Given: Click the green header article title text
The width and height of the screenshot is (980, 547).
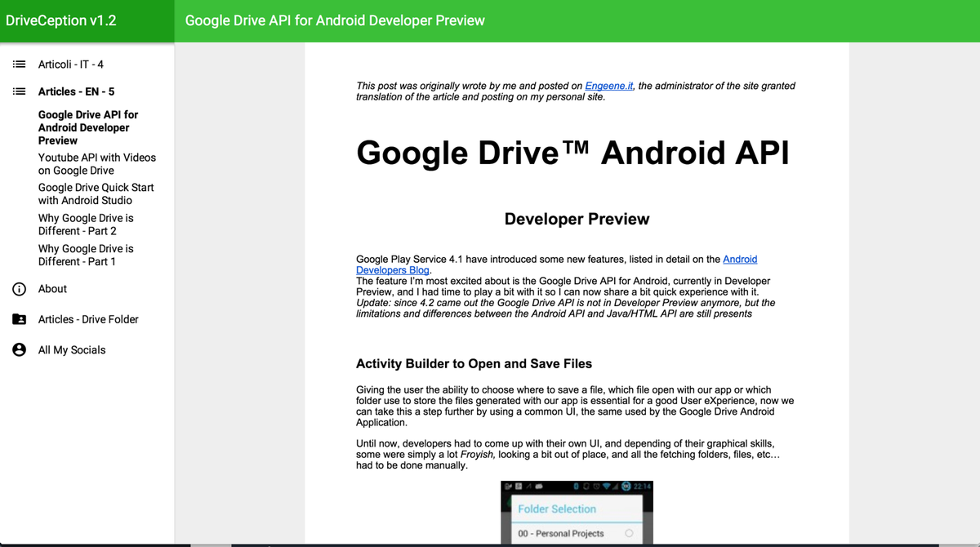Looking at the screenshot, I should pos(335,20).
